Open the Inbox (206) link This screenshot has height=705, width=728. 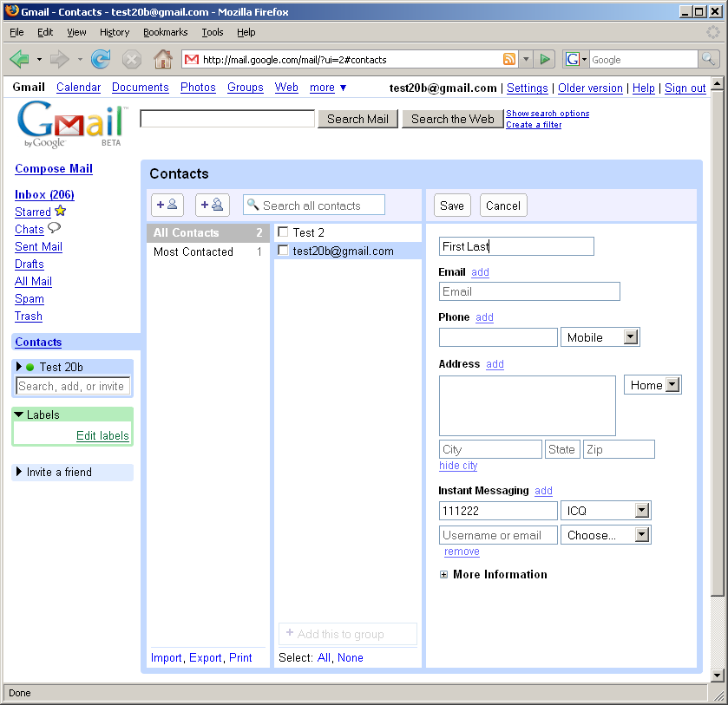click(x=44, y=194)
